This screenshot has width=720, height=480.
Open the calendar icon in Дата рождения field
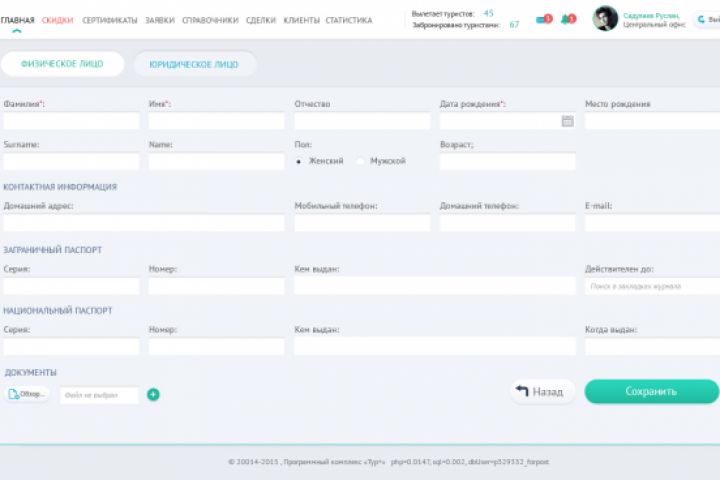[x=568, y=121]
